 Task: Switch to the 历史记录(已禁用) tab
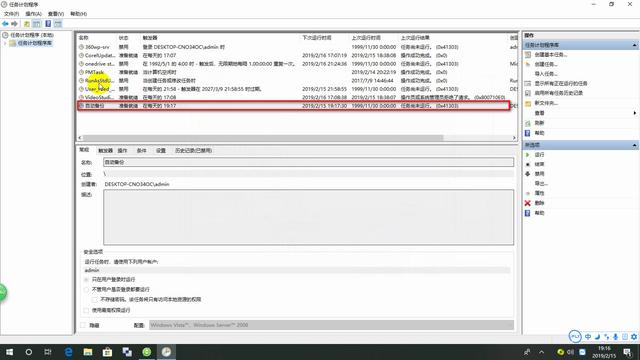coord(193,151)
